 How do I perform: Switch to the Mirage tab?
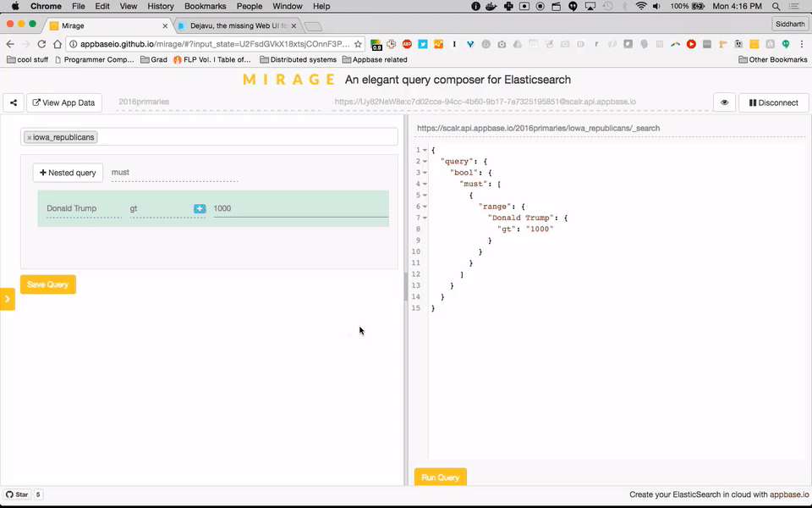[109, 25]
